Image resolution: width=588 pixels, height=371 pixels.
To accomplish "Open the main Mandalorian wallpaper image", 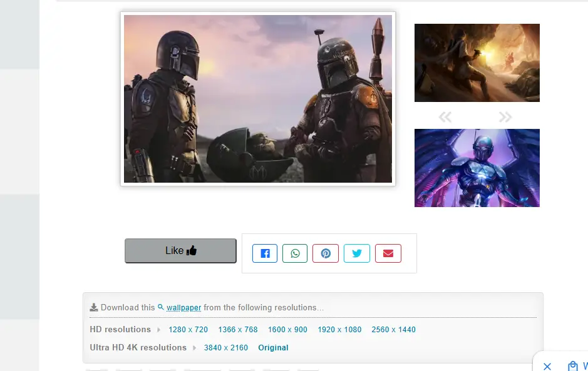I will tap(258, 99).
